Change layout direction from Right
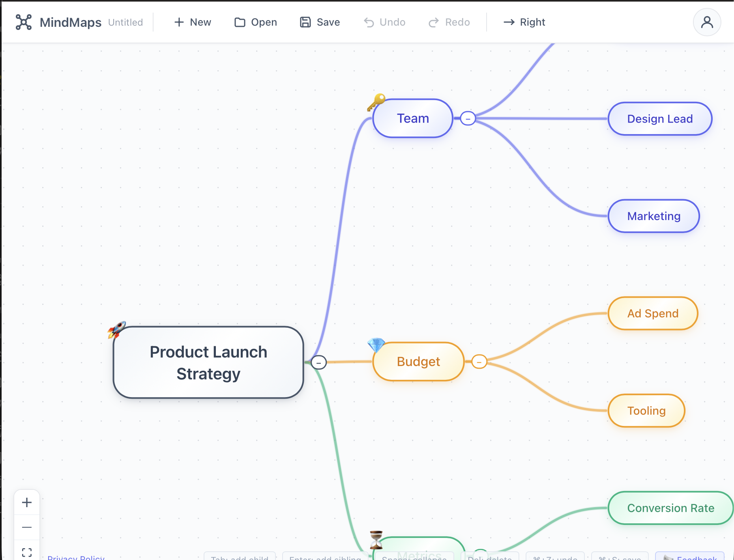 click(524, 22)
